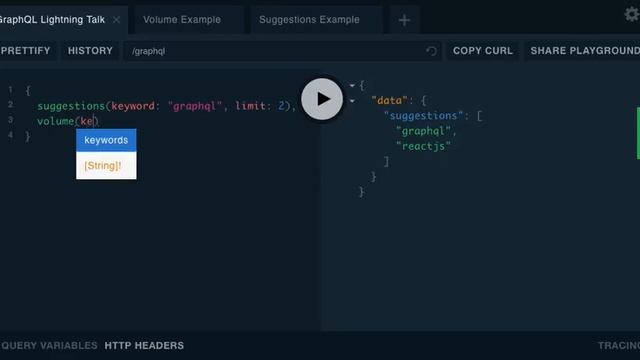
Task: Add a new tab with the plus icon
Action: pos(404,20)
